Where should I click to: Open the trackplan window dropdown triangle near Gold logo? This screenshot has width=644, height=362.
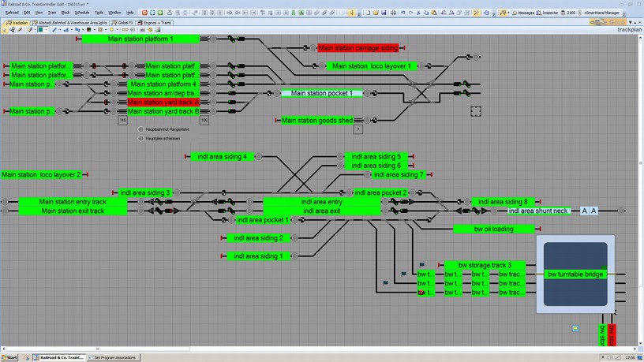coord(631,23)
